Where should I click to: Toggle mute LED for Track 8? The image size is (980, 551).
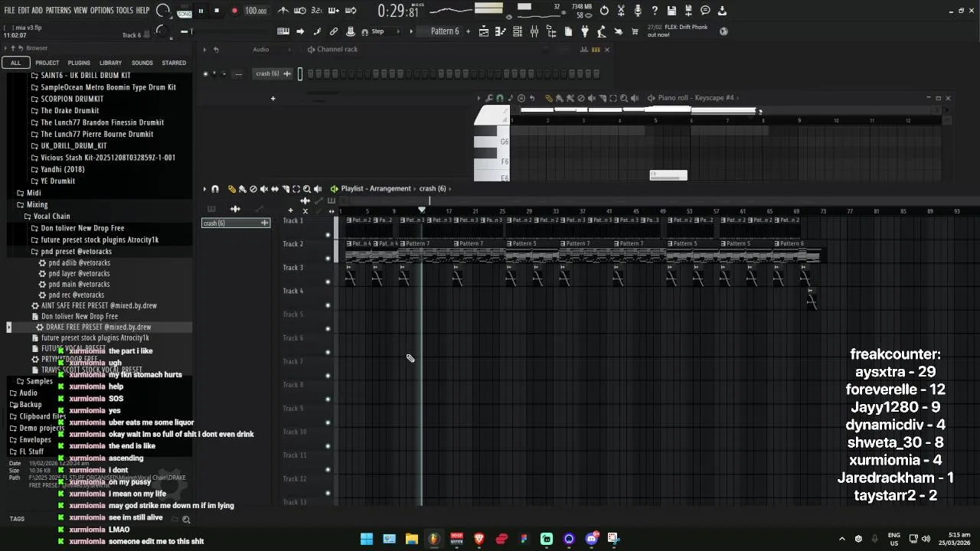pyautogui.click(x=328, y=399)
